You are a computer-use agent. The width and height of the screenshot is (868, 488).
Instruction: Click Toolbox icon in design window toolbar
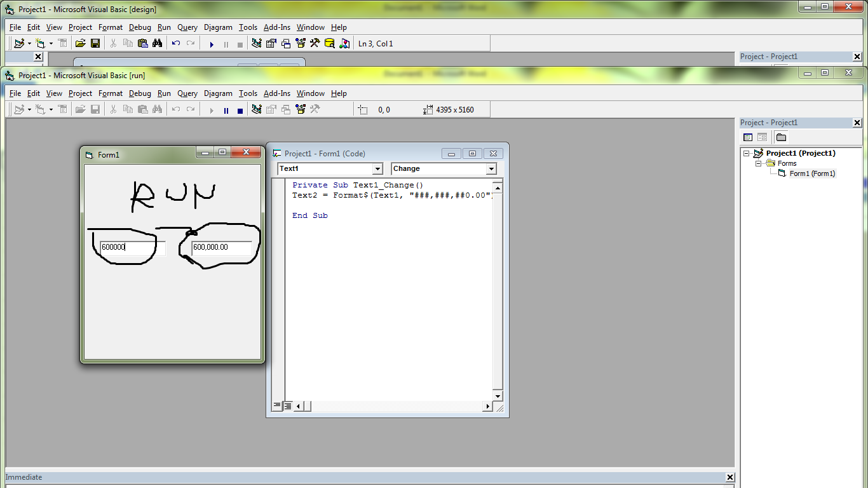click(315, 43)
